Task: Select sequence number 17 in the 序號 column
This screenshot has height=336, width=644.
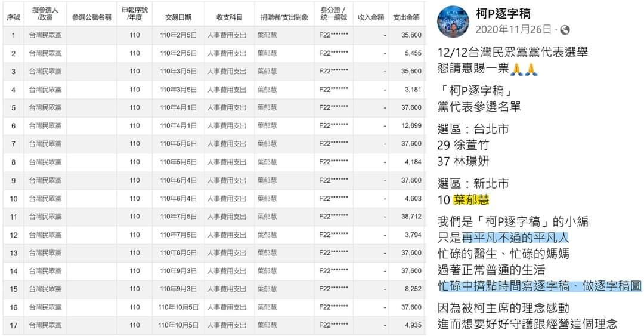Action: pos(14,325)
